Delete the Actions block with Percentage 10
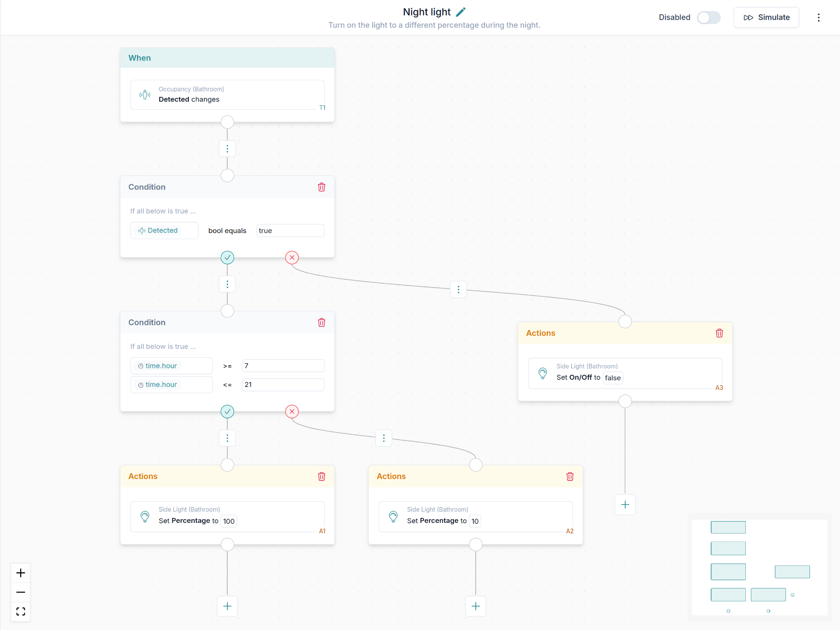840x630 pixels. [x=570, y=476]
